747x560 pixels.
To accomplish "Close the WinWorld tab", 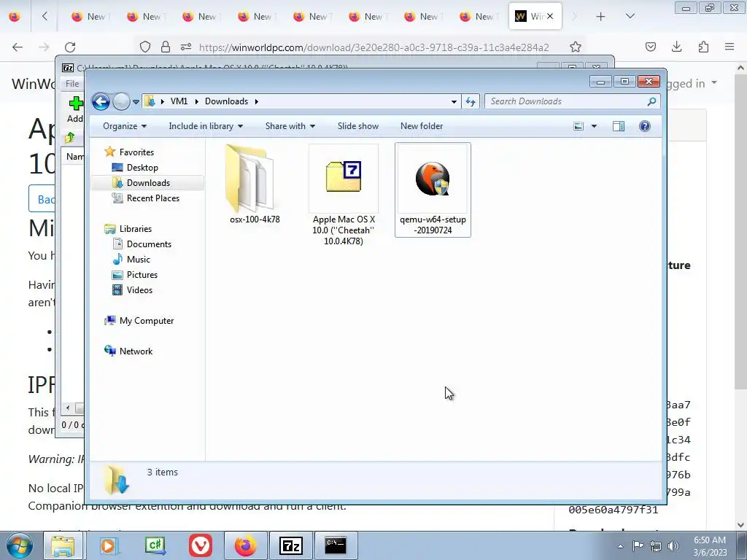I will click(550, 16).
